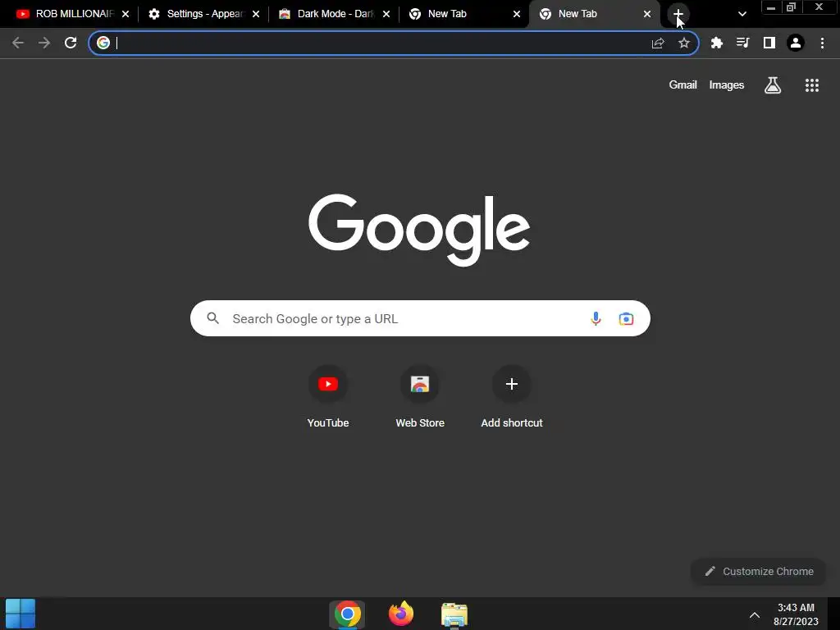Image resolution: width=840 pixels, height=630 pixels.
Task: Click the Google logo
Action: (419, 230)
